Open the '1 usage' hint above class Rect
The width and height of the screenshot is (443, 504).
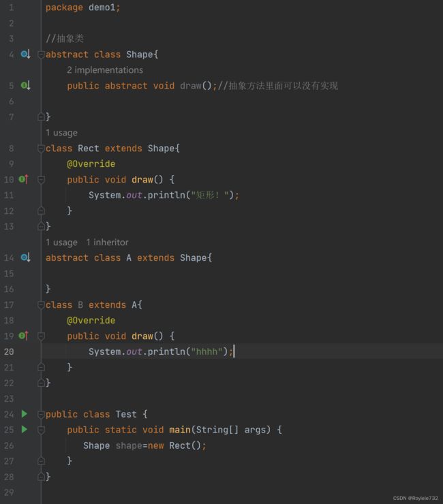(x=61, y=133)
